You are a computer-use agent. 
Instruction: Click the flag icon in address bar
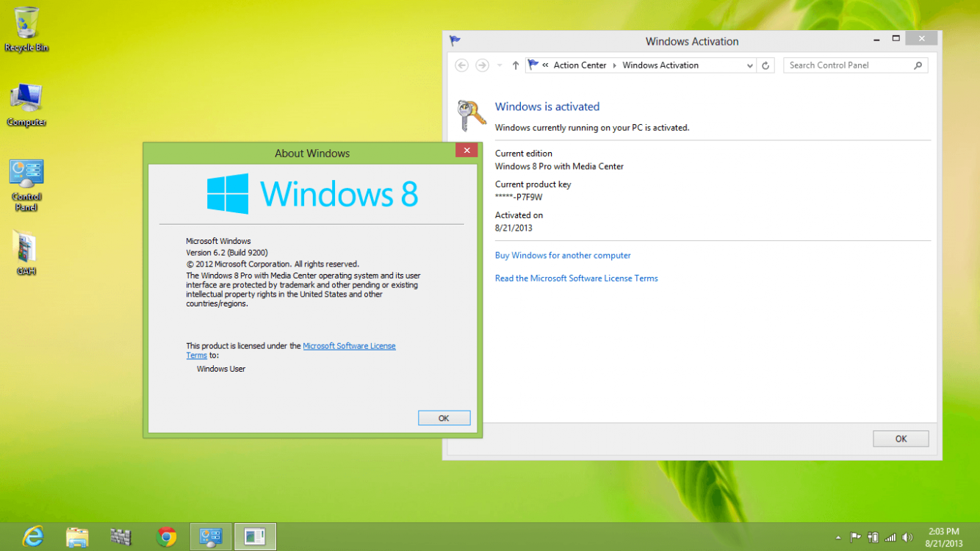[x=533, y=65]
